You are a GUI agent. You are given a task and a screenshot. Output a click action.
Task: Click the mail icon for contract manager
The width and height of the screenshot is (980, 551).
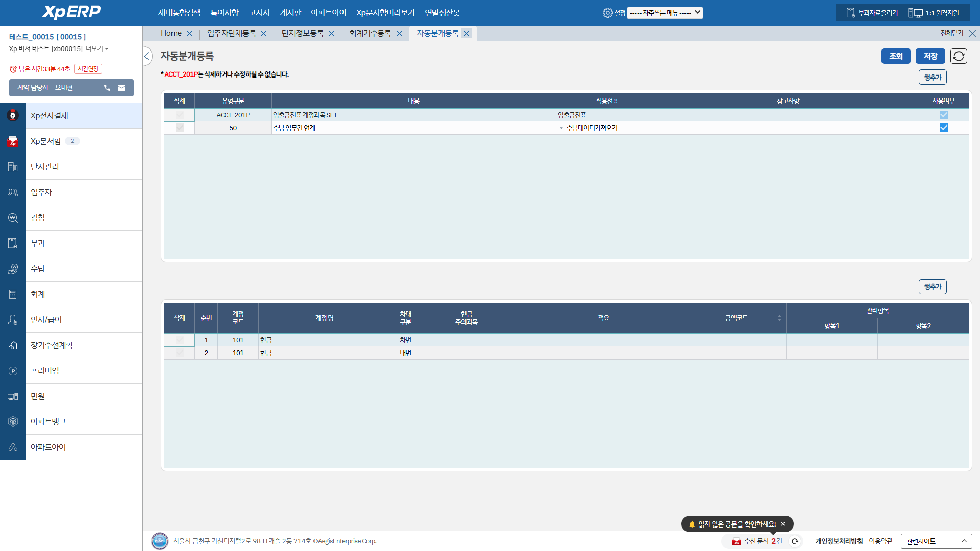click(x=121, y=88)
